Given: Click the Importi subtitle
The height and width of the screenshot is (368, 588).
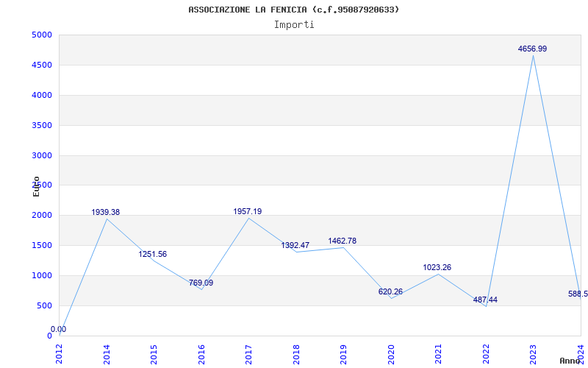Looking at the screenshot, I should (x=294, y=25).
